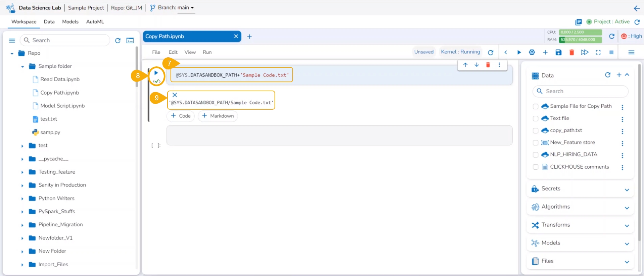This screenshot has width=644, height=276.
Task: Delete the cell using its trash icon
Action: click(x=488, y=65)
